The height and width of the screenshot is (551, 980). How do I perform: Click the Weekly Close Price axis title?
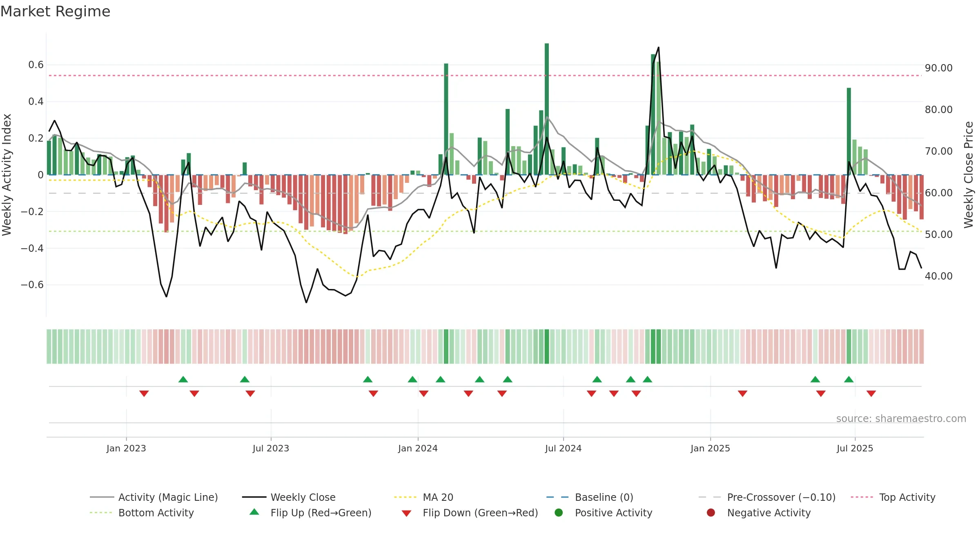click(x=969, y=175)
